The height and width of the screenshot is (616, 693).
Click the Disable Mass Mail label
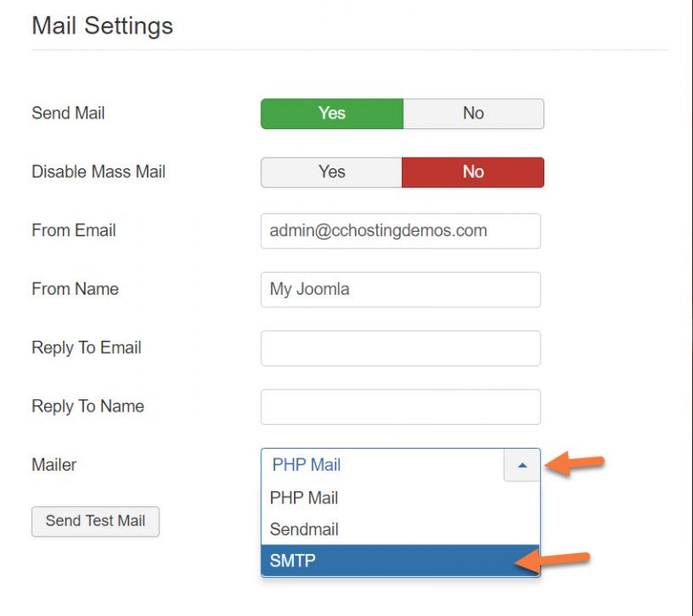click(98, 172)
